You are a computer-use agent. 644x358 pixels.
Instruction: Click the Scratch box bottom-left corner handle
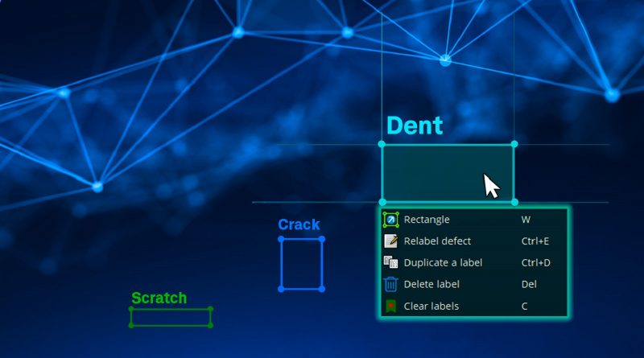point(131,326)
